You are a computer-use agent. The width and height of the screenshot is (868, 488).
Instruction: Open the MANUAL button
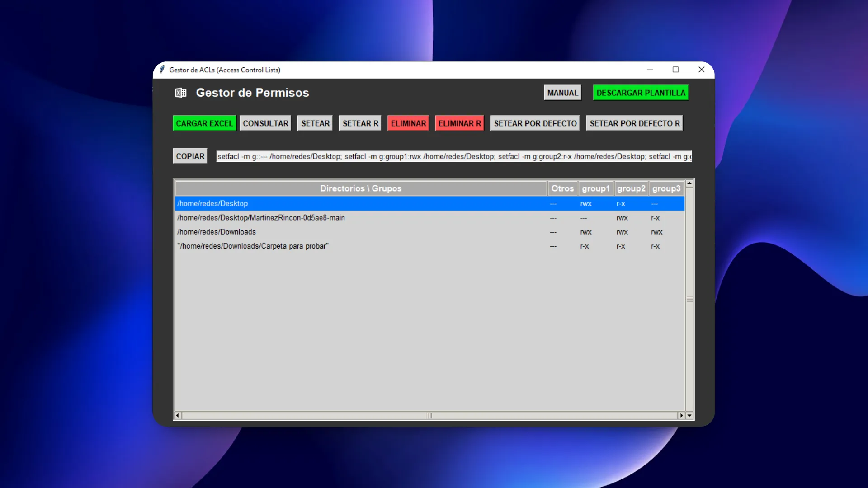[x=562, y=93]
